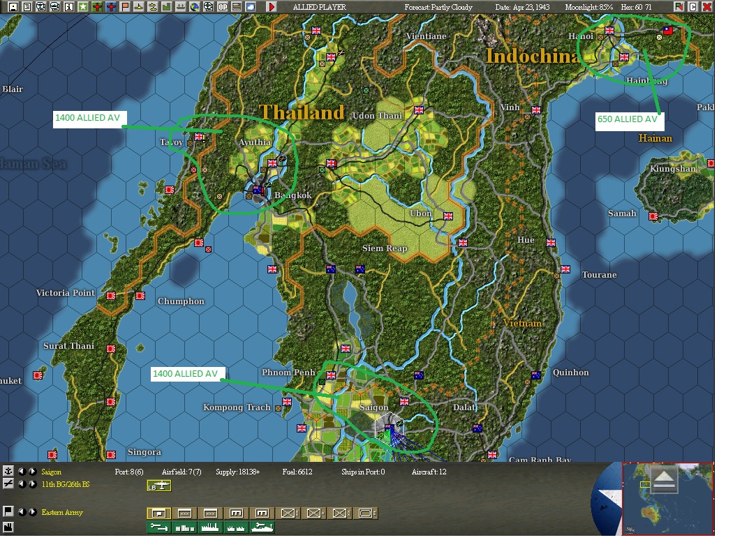Screen dimensions: 756x540
Task: Select the Japanese flag at Singora
Action: [x=111, y=454]
